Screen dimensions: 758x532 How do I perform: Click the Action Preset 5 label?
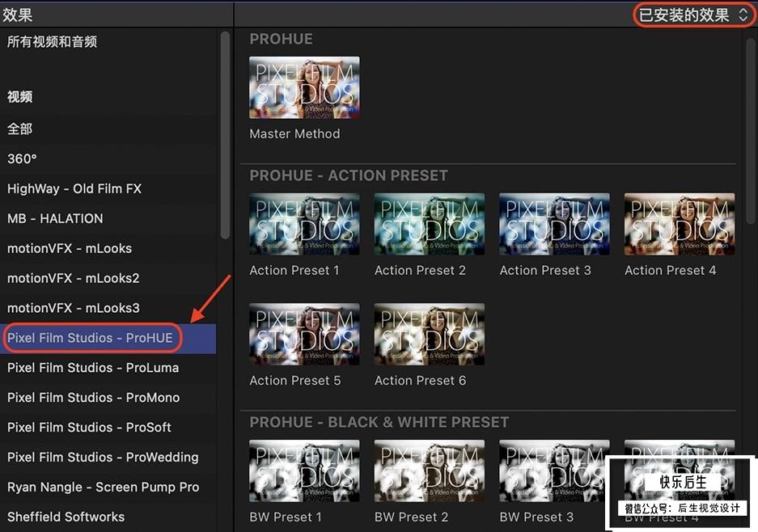click(295, 381)
